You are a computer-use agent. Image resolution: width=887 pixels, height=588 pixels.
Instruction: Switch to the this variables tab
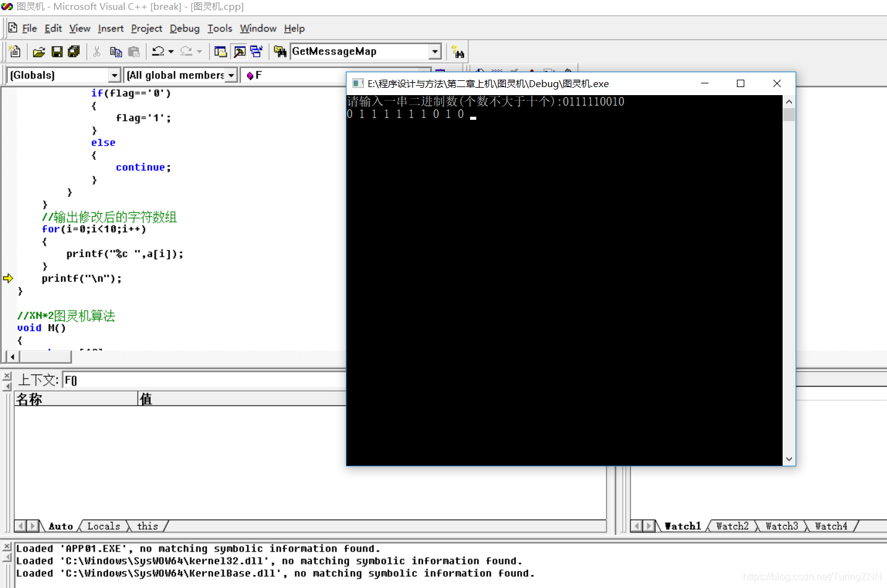pos(148,526)
